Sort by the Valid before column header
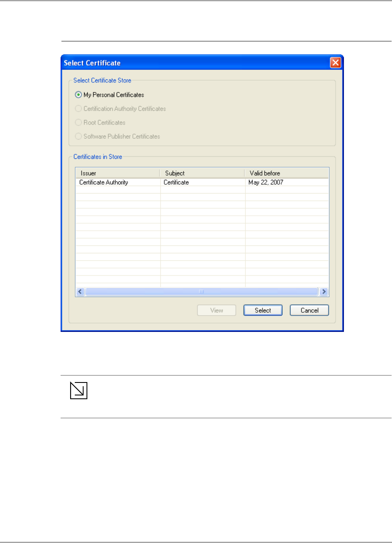 tap(287, 173)
